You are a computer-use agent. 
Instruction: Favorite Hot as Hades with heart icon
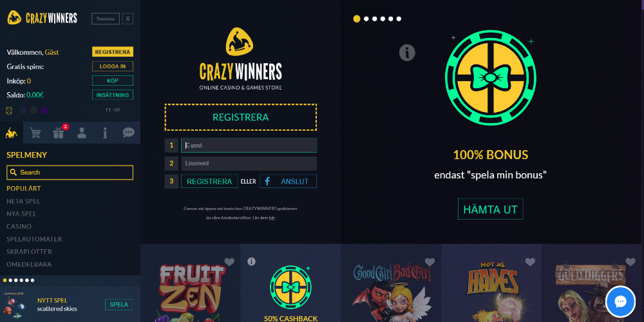pyautogui.click(x=530, y=262)
